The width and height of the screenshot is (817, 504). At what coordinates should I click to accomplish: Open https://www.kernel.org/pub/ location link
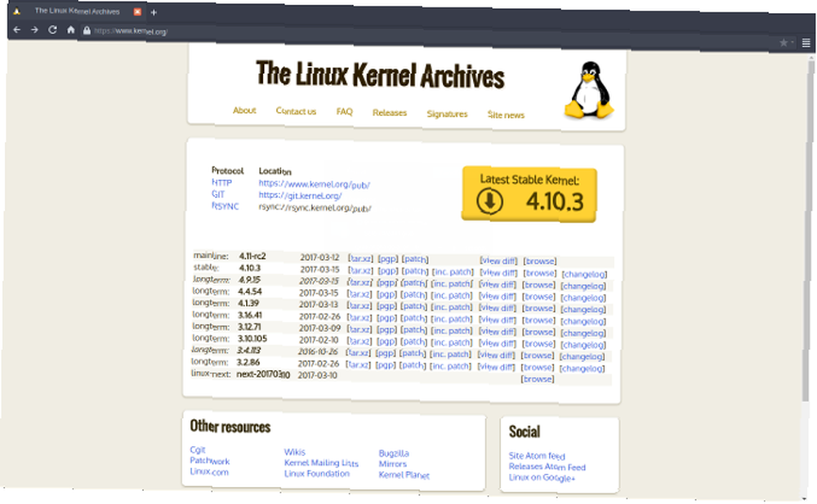315,184
